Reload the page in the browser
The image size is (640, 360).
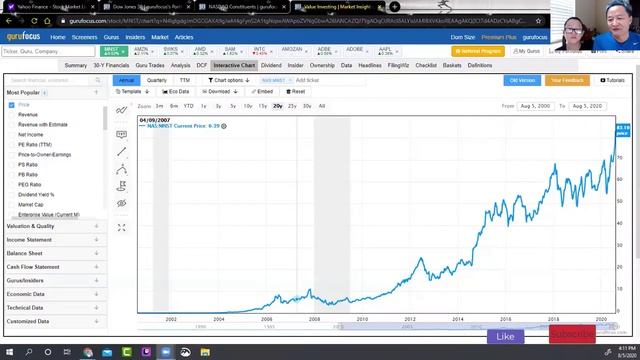[34, 21]
